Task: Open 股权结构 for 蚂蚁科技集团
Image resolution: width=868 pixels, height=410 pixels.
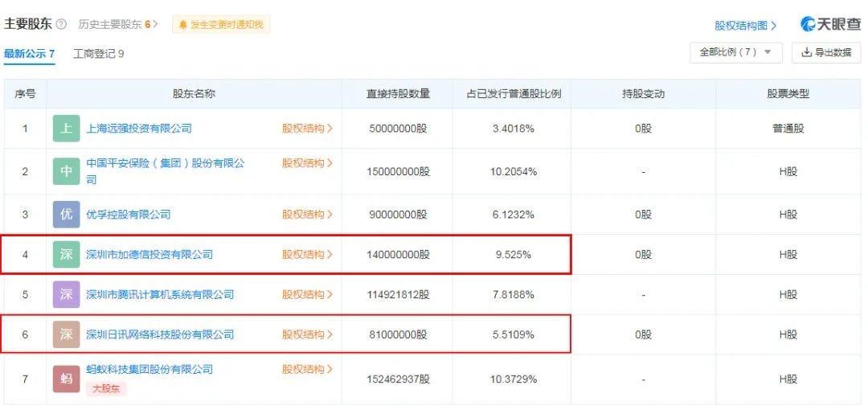Action: click(x=307, y=369)
